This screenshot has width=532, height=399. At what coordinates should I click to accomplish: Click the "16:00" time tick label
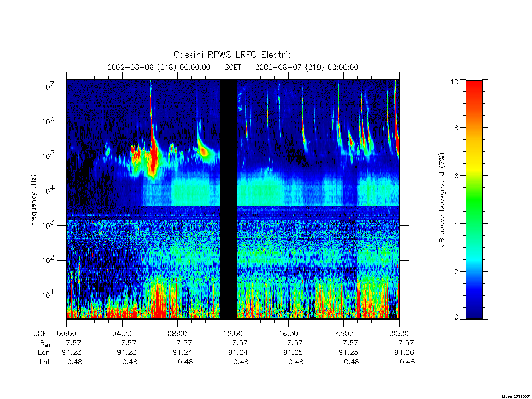(x=288, y=334)
